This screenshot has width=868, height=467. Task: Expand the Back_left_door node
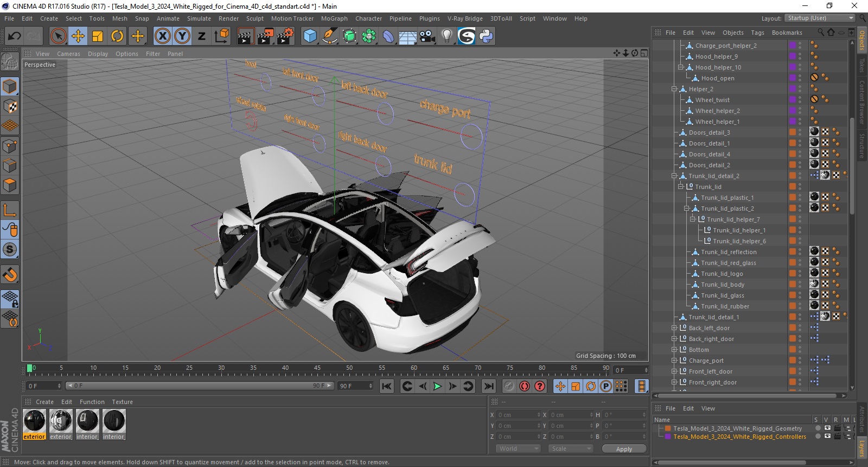click(674, 328)
